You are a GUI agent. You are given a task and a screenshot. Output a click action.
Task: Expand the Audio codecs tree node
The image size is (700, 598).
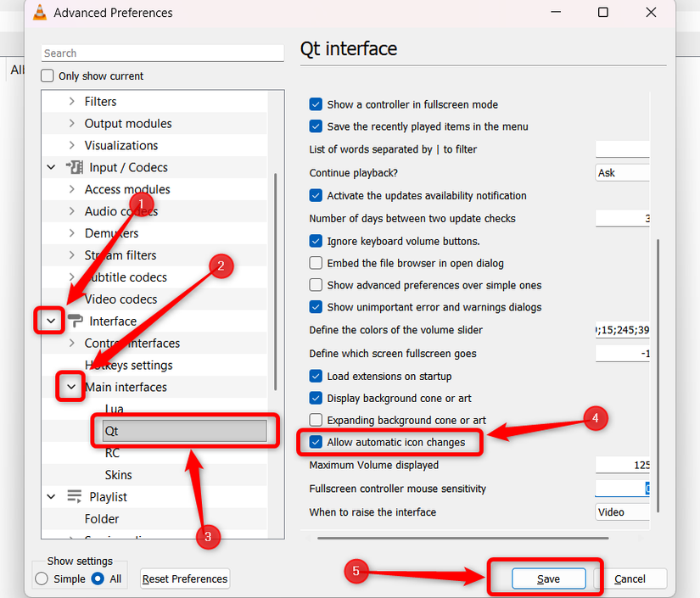71,211
